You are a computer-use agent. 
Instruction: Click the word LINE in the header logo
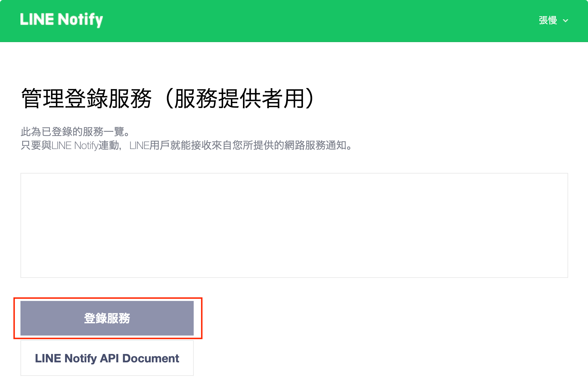coord(37,20)
